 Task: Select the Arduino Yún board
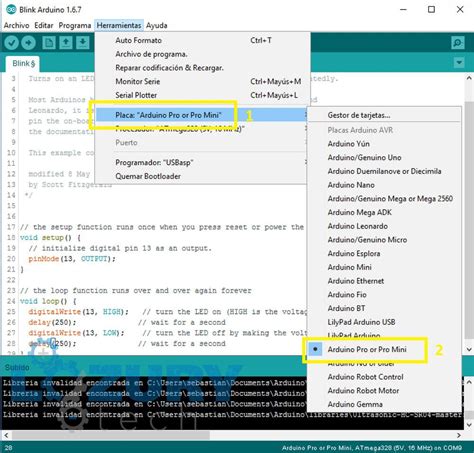(x=384, y=144)
